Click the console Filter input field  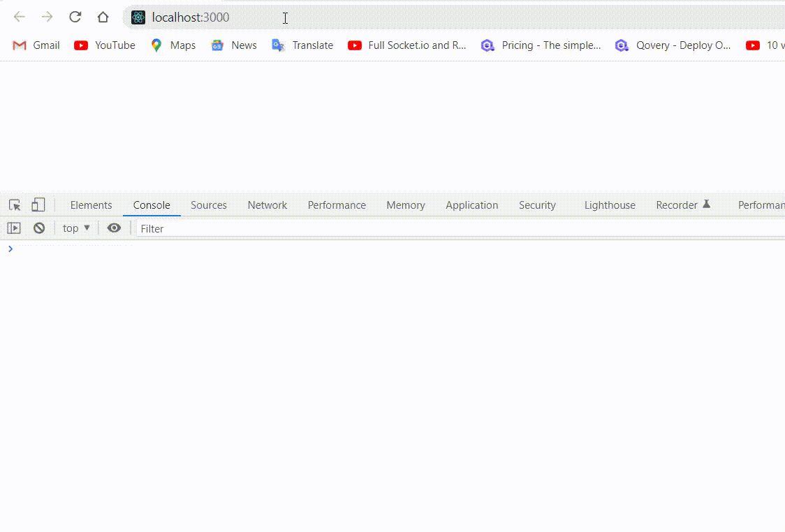[210, 228]
